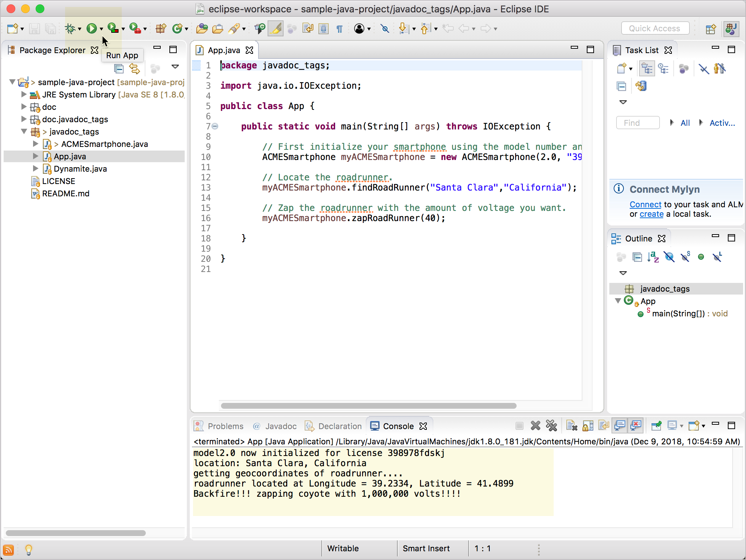Pin the Console view
Screen dimensions: 746x560
coord(657,425)
